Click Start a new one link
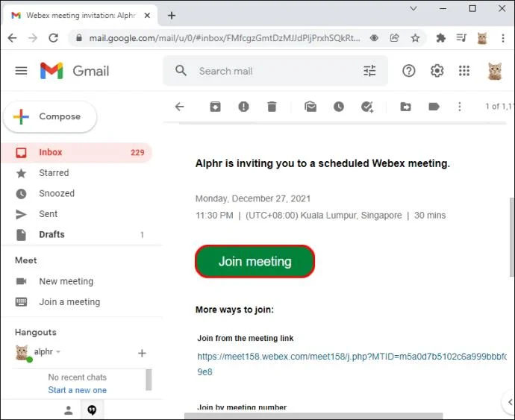515x420 pixels. (x=77, y=390)
